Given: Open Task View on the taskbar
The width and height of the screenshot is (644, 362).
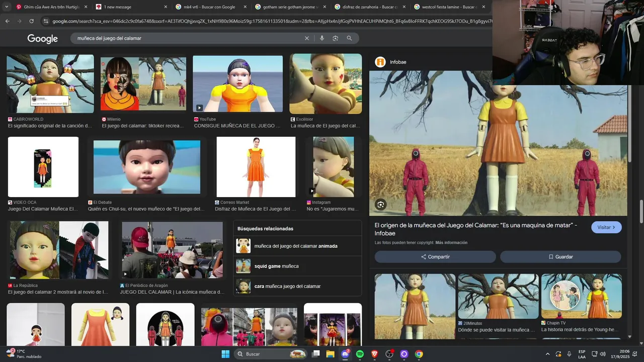Looking at the screenshot, I should coord(316,354).
